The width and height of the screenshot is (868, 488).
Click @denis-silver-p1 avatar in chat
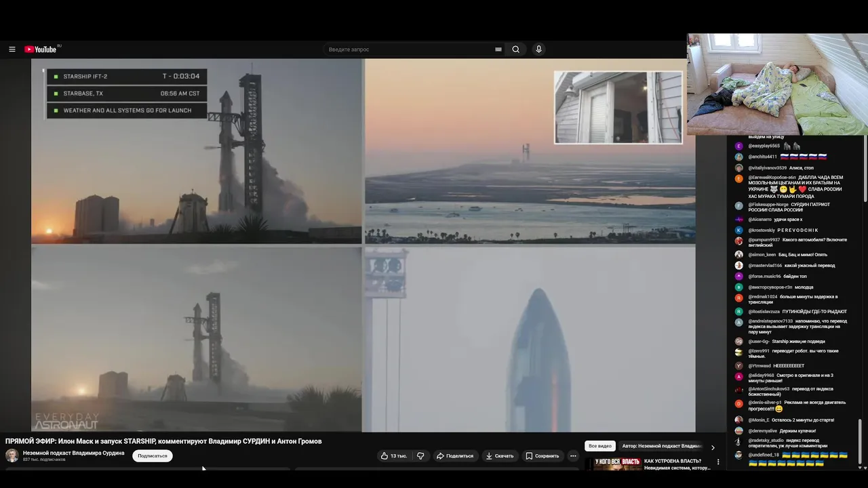point(739,403)
